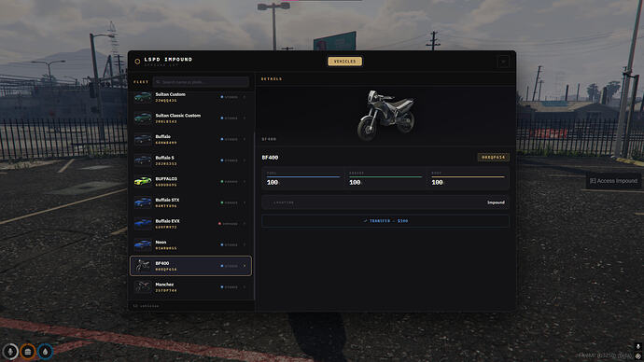Viewport: 644px width, 362px height.
Task: Click the Manchez name text
Action: tap(164, 285)
